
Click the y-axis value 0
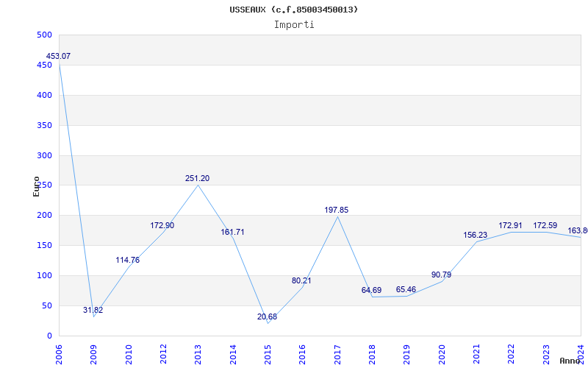pyautogui.click(x=49, y=336)
